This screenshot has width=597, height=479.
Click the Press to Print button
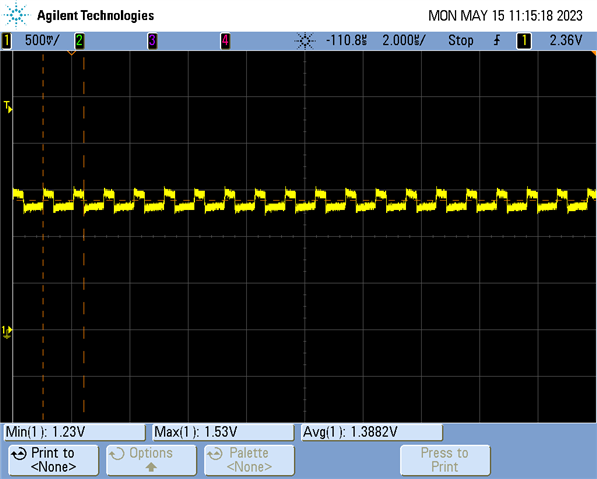(445, 460)
